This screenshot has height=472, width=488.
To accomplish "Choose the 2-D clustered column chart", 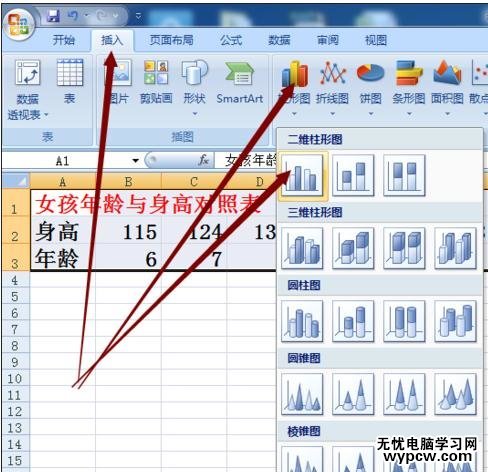I will pos(302,175).
